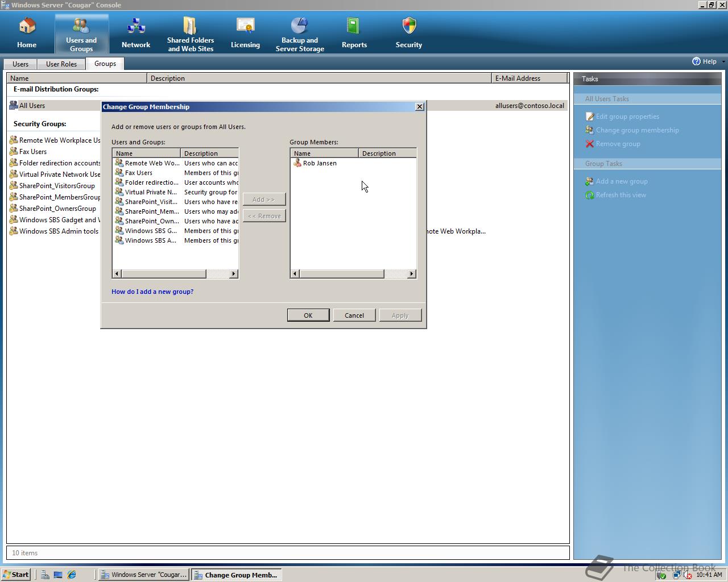Sort main groups list by Description column
Screen dimensions: 728x582
click(x=319, y=78)
